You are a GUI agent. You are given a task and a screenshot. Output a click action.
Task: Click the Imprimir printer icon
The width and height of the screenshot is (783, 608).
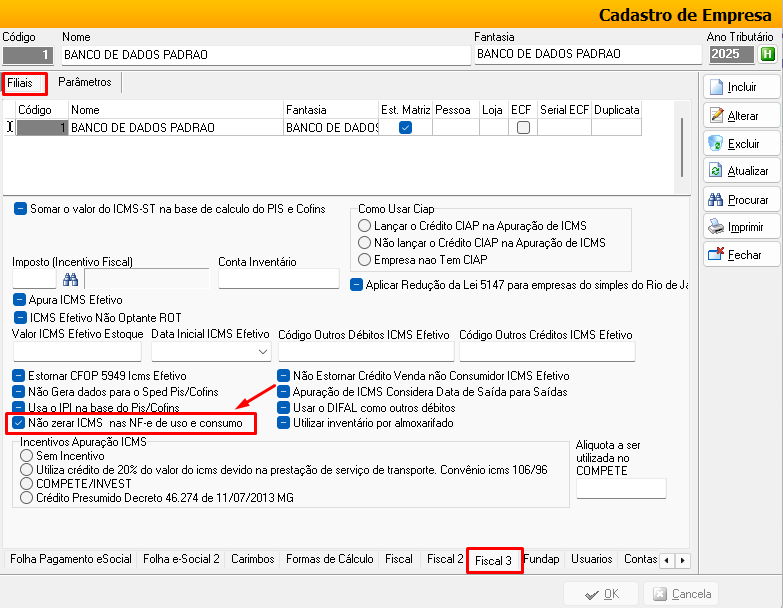716,227
